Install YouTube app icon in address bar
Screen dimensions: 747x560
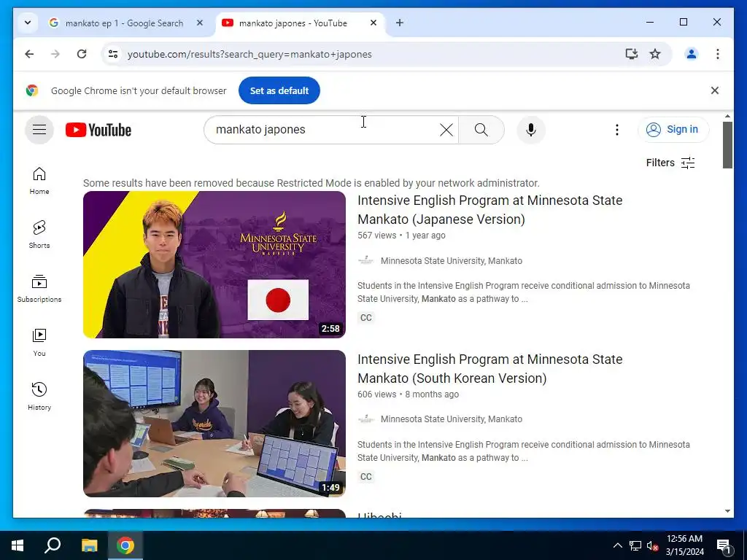pos(631,54)
